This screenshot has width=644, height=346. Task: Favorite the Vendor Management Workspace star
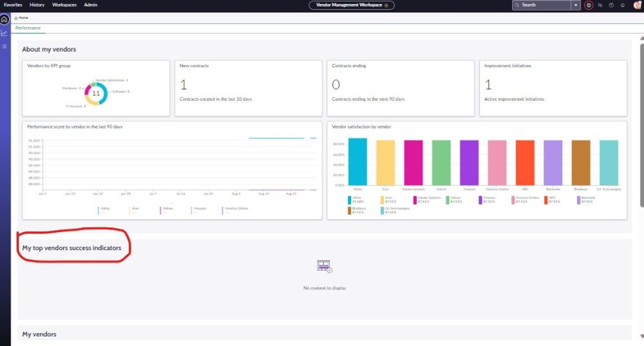386,5
